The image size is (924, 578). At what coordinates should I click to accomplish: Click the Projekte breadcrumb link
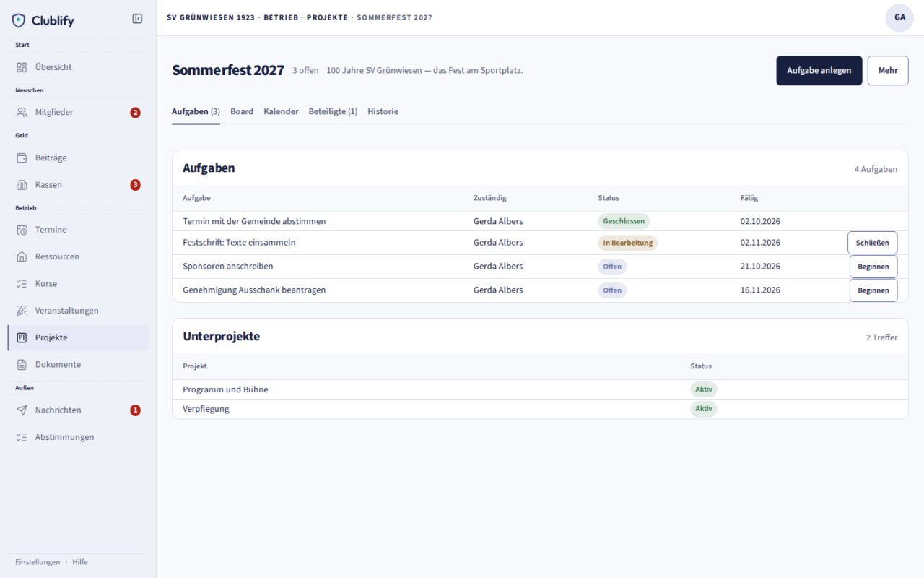pyautogui.click(x=327, y=17)
